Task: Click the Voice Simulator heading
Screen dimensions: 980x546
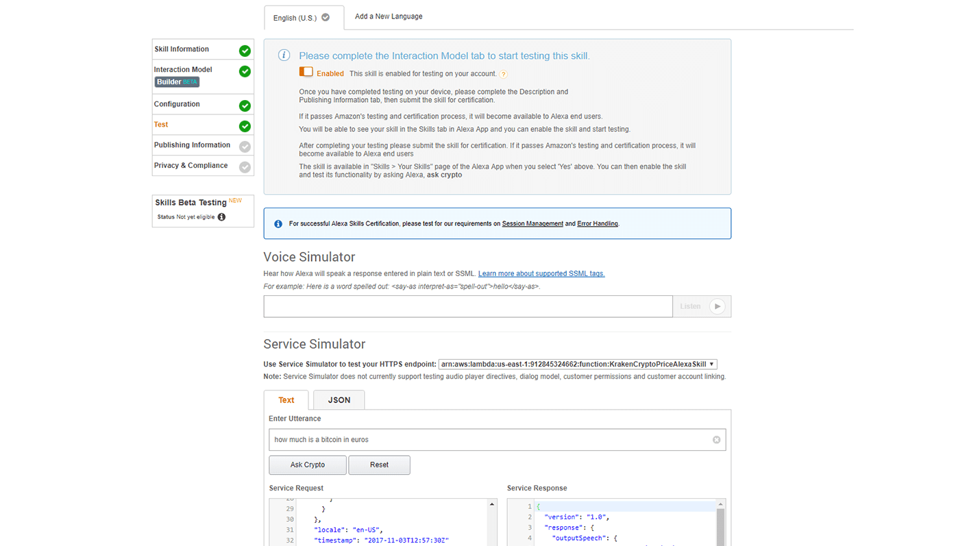Action: (309, 257)
